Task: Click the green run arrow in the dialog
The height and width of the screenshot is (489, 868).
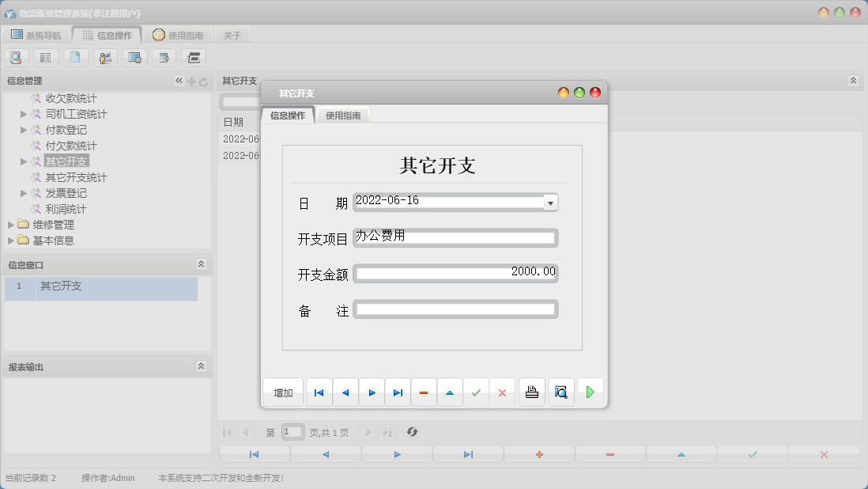Action: pos(590,392)
